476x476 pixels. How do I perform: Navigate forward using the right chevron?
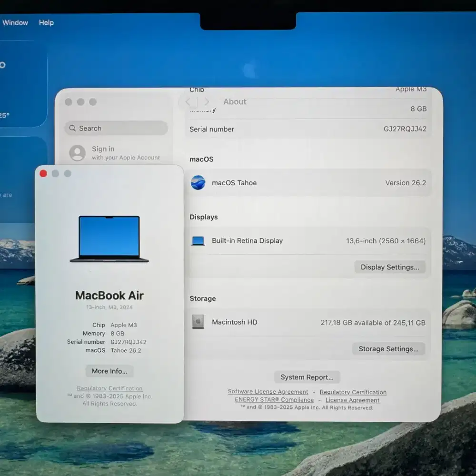pos(207,101)
